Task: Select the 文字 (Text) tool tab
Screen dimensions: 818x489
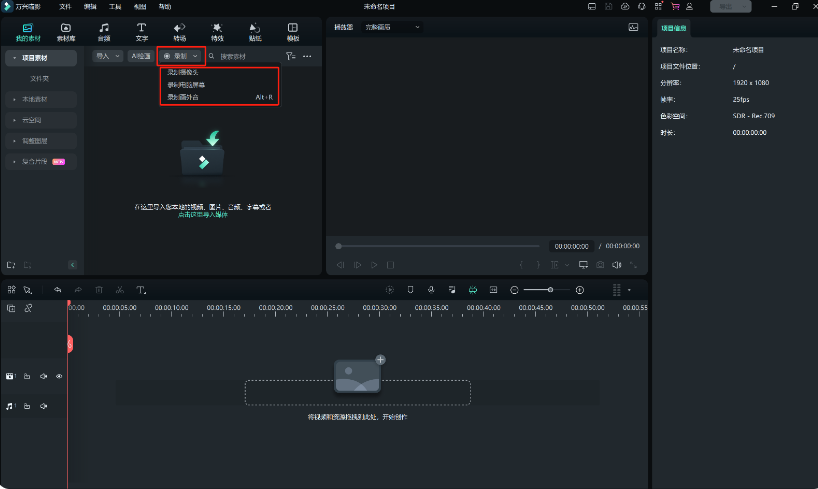Action: click(141, 31)
